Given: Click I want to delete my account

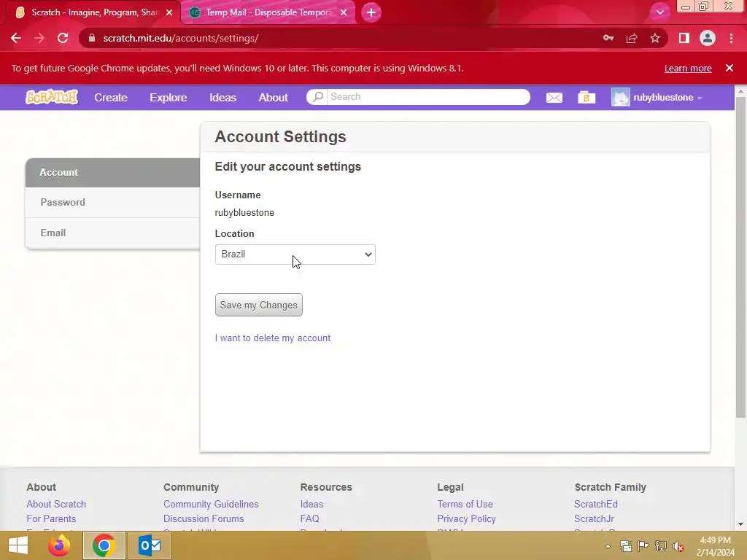Looking at the screenshot, I should click(273, 338).
